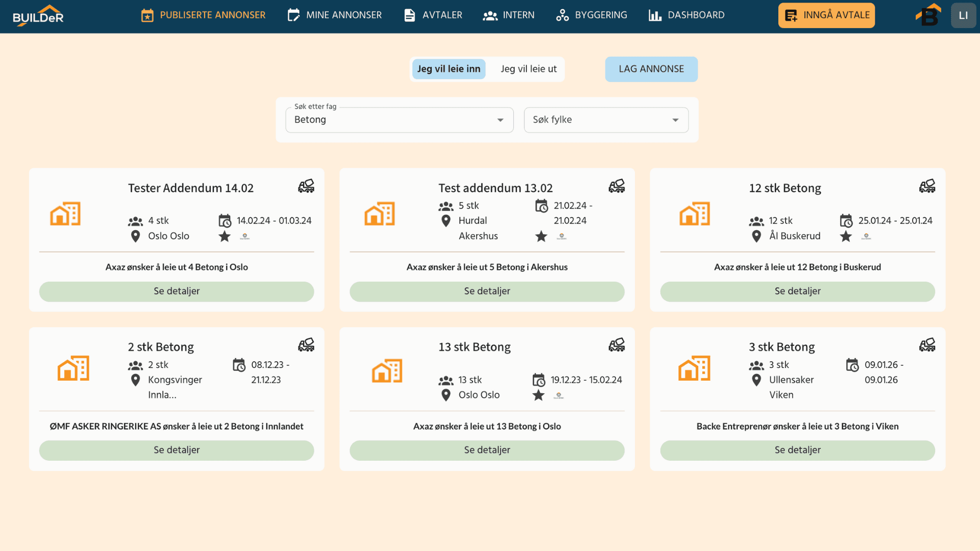Image resolution: width=980 pixels, height=551 pixels.
Task: Click Se detaljer on the 2 stk Betong card
Action: (176, 450)
